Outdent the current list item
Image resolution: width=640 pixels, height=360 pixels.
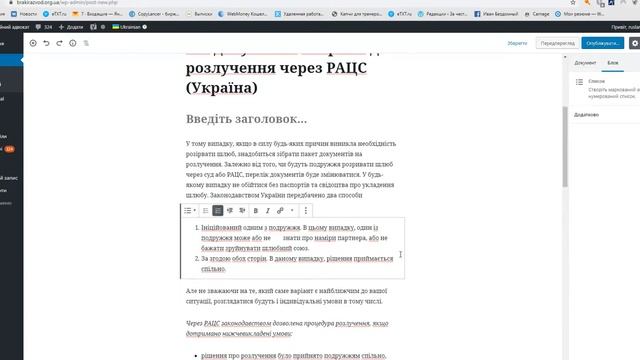[x=230, y=211]
